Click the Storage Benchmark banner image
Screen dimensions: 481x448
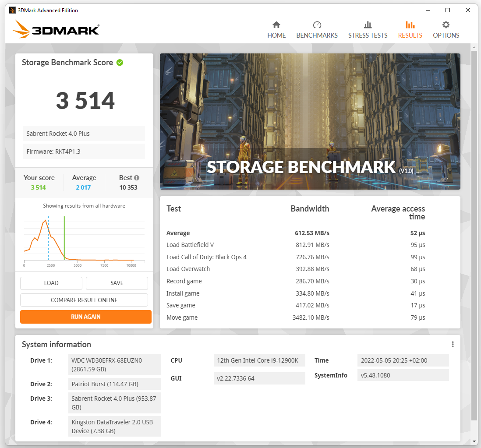pos(310,121)
